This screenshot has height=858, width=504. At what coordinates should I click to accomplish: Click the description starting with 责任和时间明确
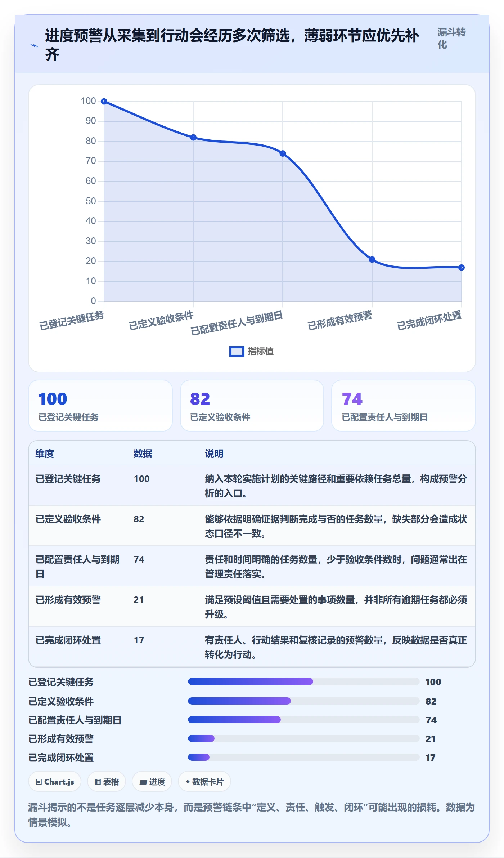[336, 567]
